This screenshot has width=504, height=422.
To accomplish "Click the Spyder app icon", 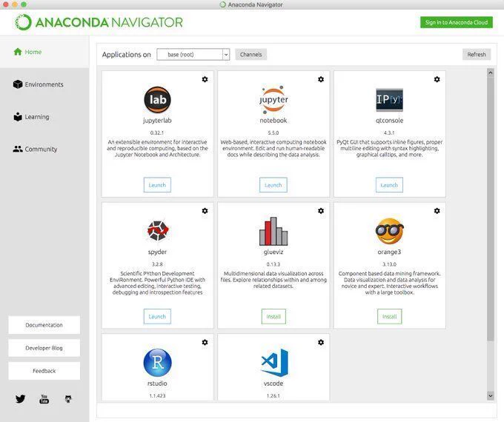I will [157, 230].
